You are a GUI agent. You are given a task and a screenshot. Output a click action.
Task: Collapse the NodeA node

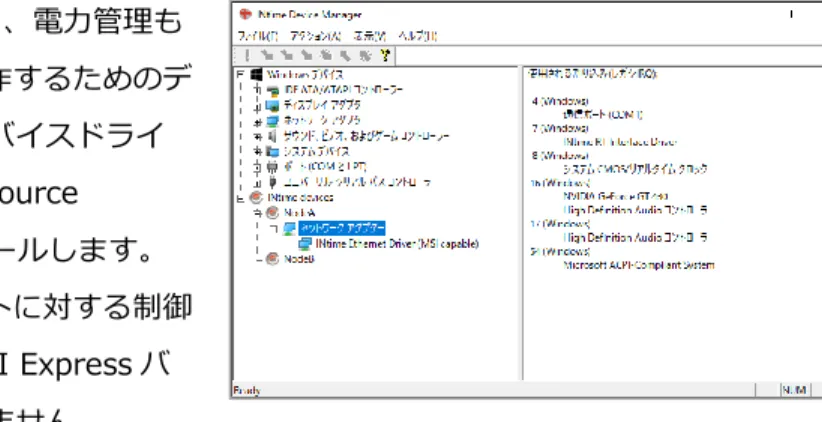[257, 213]
